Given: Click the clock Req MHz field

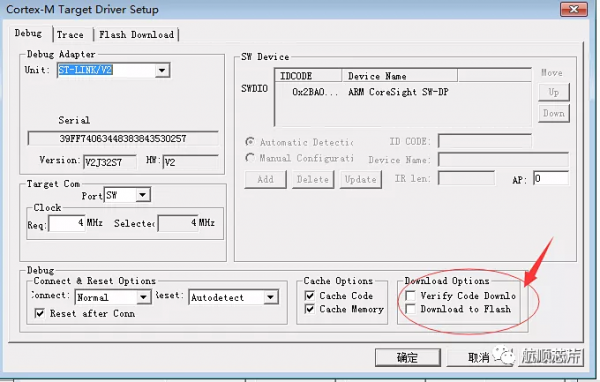Looking at the screenshot, I should (66, 223).
